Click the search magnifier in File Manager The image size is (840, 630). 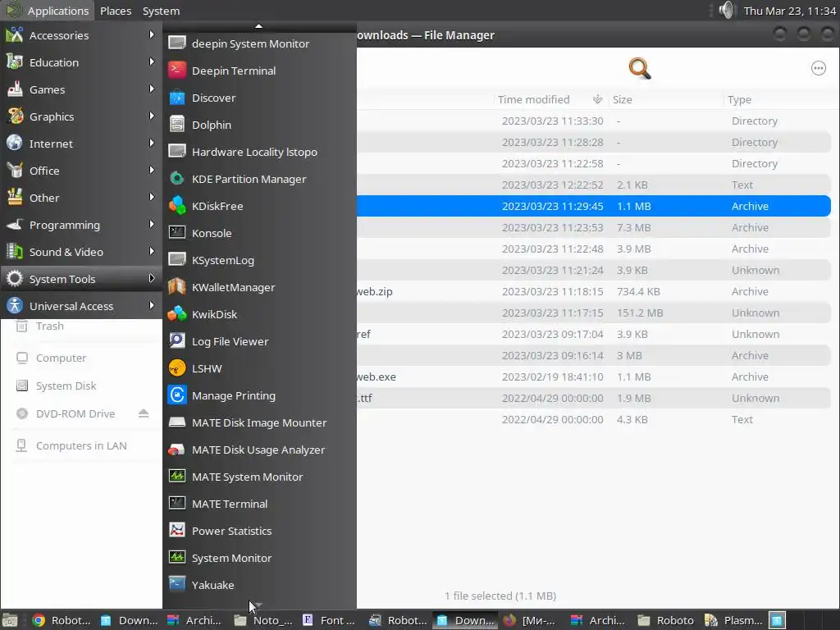[x=640, y=69]
